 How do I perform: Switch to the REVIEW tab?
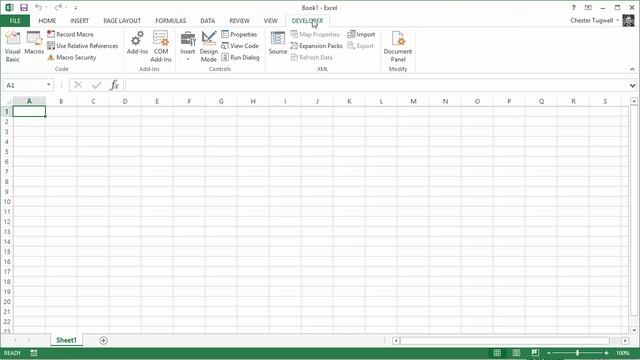click(239, 20)
